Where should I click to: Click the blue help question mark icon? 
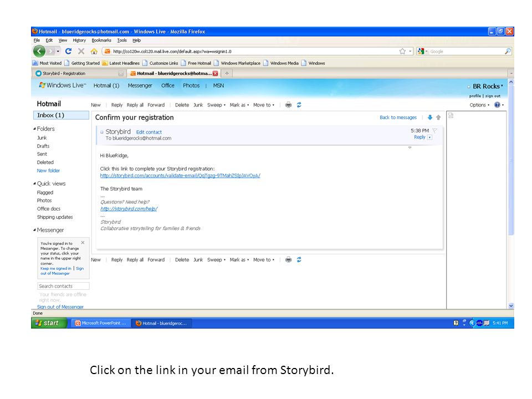[497, 105]
